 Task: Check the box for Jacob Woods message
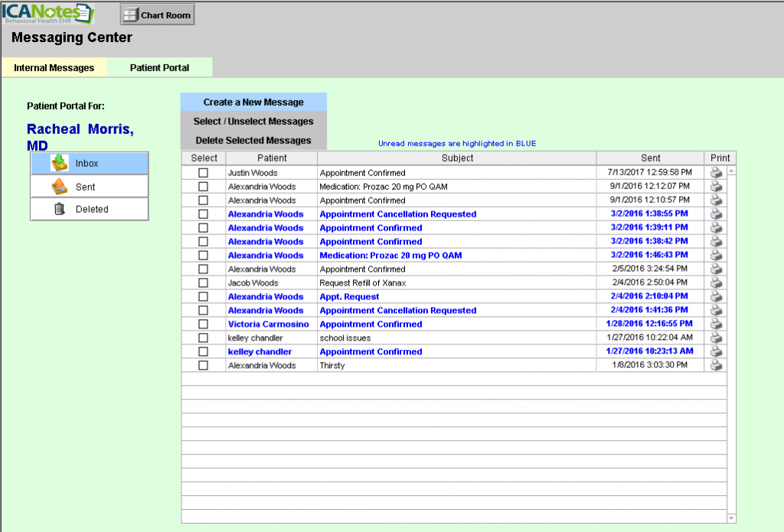(203, 283)
